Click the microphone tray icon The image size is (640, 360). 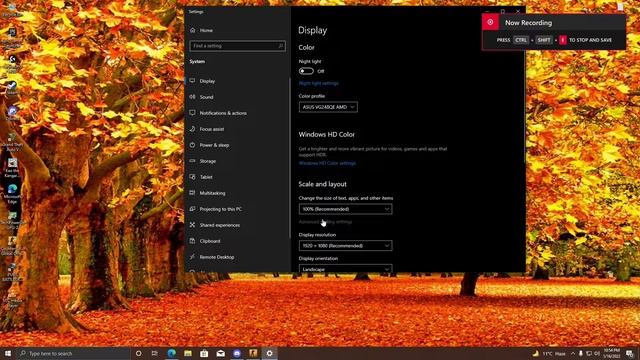click(x=581, y=353)
